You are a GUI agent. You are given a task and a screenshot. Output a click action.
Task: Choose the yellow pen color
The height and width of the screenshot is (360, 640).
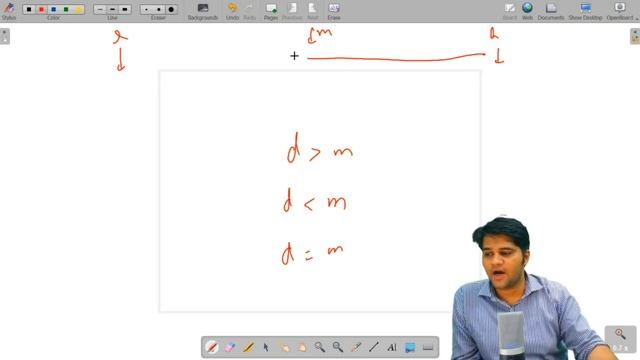[x=78, y=9]
